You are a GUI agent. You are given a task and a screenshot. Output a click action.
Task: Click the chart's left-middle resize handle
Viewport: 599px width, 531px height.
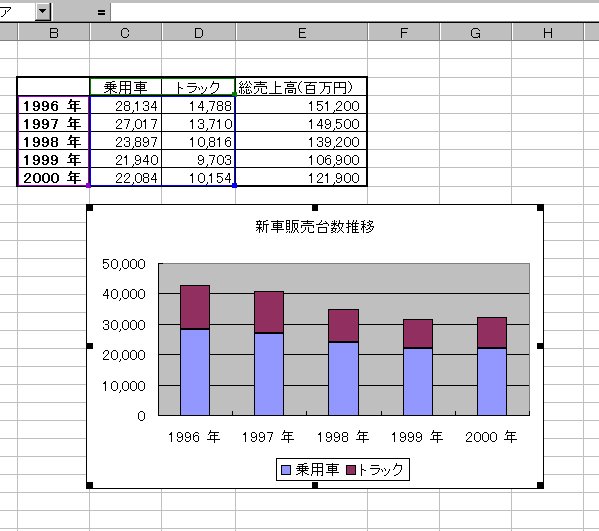[90, 346]
